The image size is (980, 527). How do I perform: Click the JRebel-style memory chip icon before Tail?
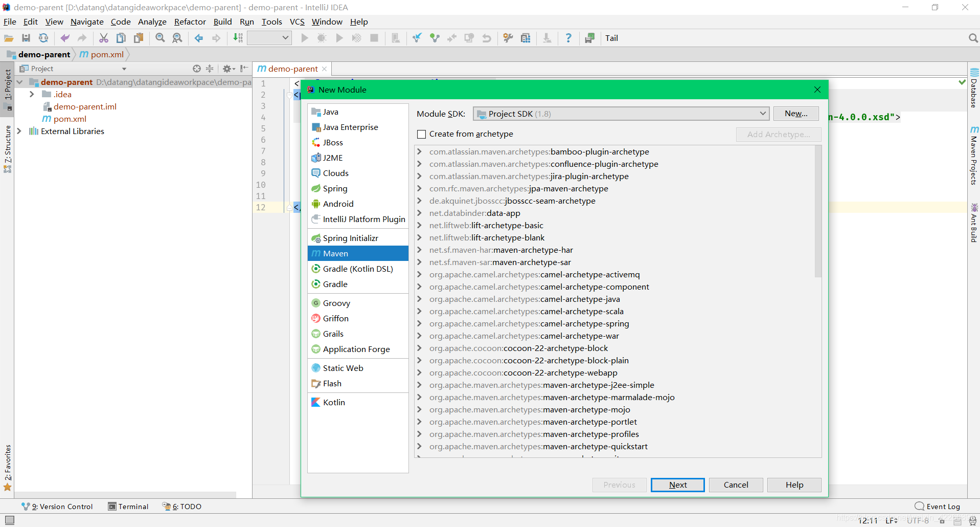tap(590, 38)
